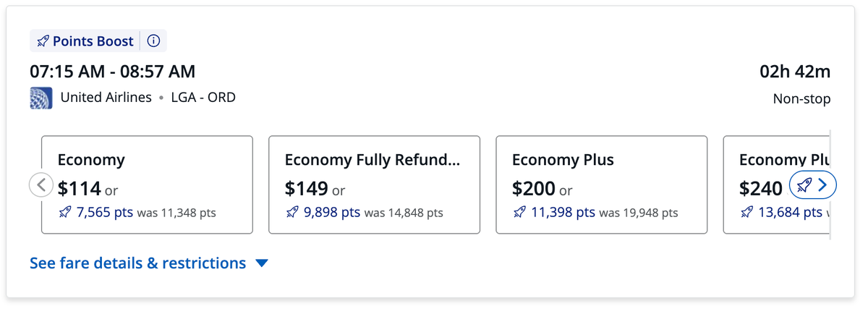This screenshot has height=314, width=868.
Task: Click the fare details dropdown triangle
Action: click(262, 263)
